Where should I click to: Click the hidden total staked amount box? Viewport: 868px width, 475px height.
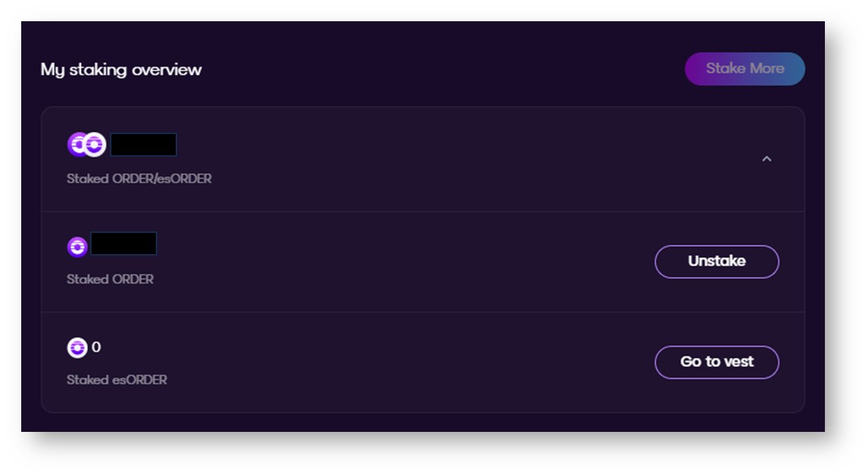pos(143,145)
